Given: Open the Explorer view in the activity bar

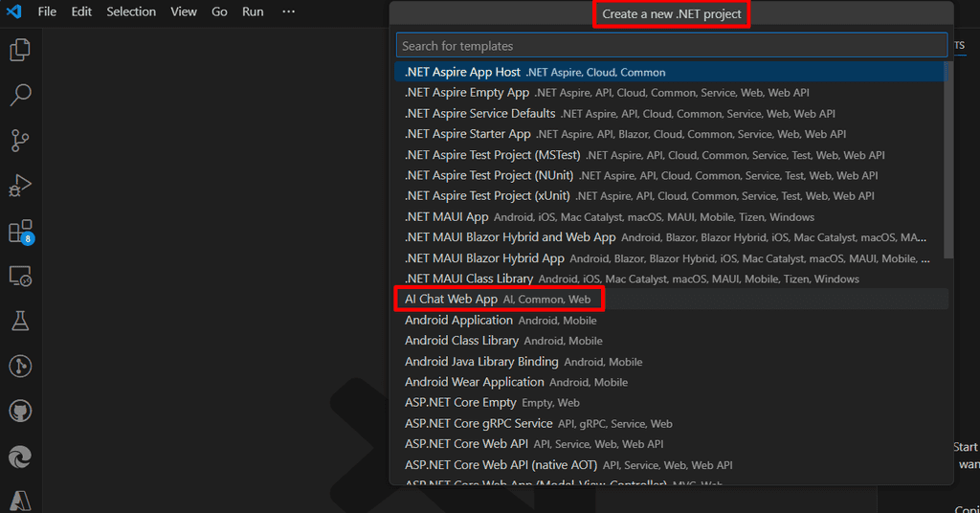Looking at the screenshot, I should pos(20,50).
